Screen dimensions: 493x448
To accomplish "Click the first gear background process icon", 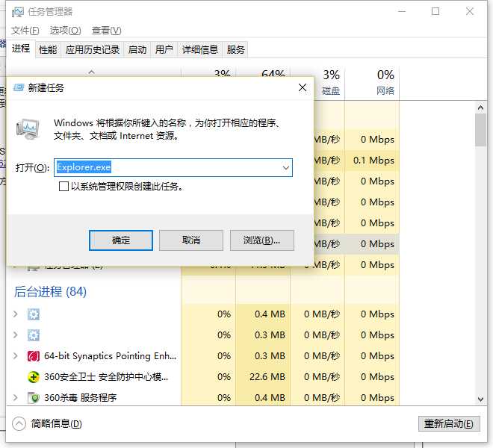I will [x=34, y=314].
